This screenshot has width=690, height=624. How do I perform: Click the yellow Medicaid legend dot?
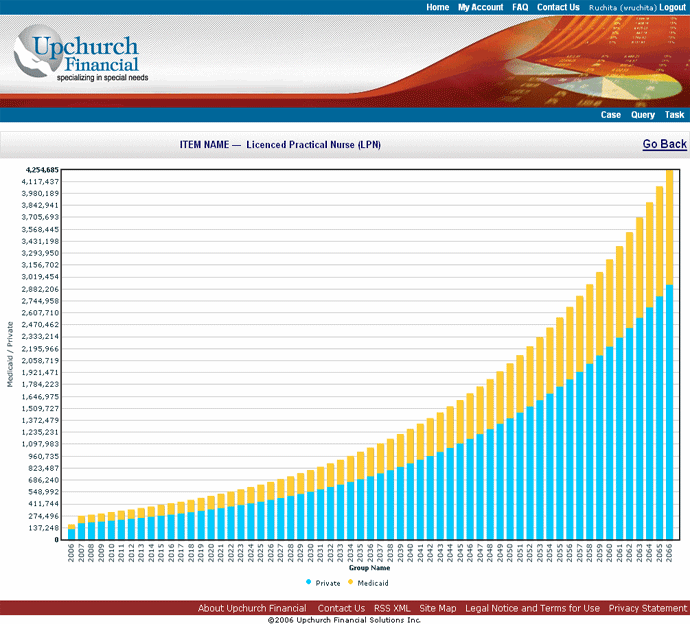[350, 582]
